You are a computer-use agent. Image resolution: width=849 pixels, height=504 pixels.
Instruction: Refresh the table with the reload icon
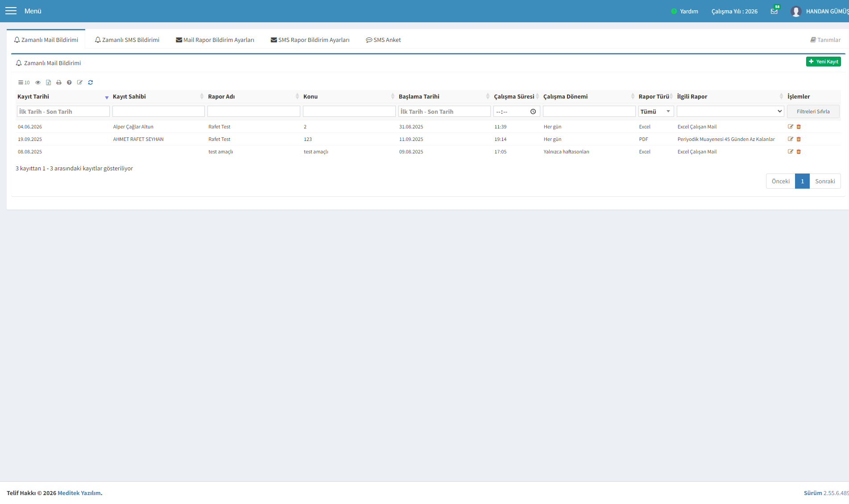click(91, 83)
